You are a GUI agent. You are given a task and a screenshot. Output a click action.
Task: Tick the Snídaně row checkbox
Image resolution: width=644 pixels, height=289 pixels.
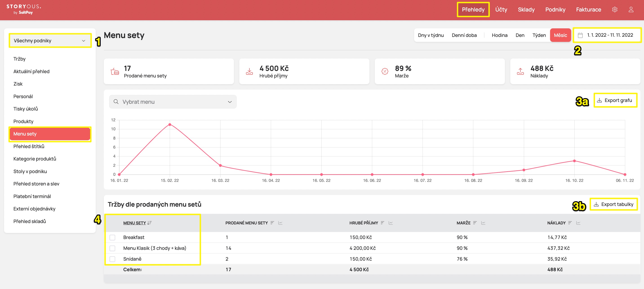(x=112, y=259)
